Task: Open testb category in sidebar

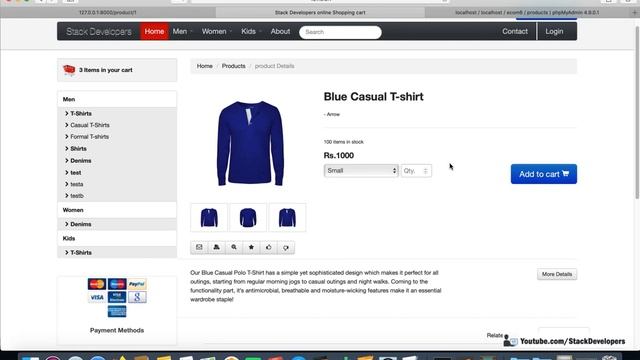Action: pyautogui.click(x=77, y=196)
